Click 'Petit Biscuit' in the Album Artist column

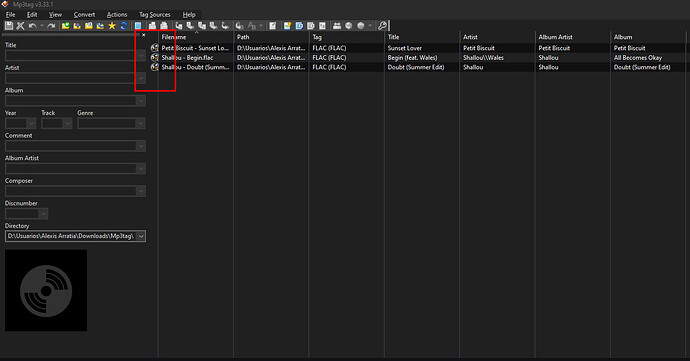click(554, 48)
